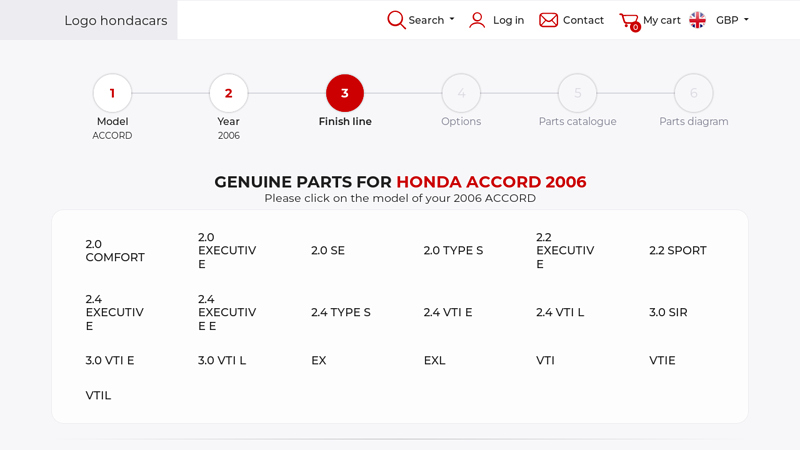
Task: Select step 3 Finish line circle
Action: (x=345, y=93)
